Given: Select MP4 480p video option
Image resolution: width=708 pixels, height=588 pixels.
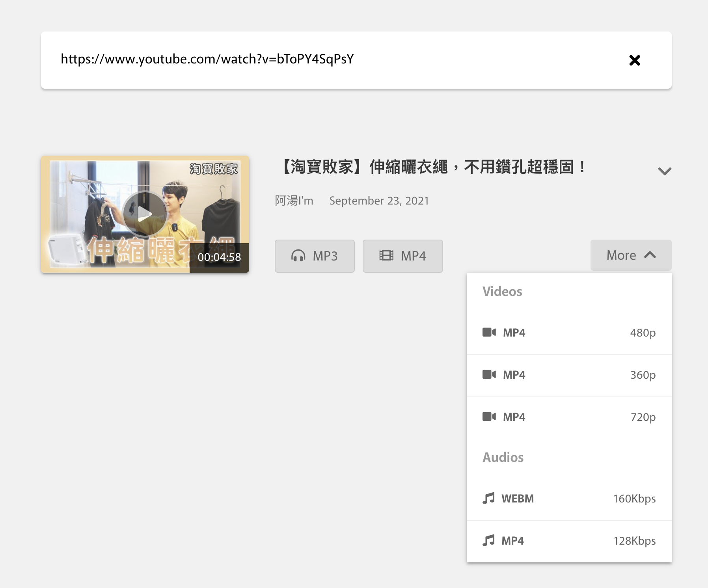Looking at the screenshot, I should (x=568, y=333).
